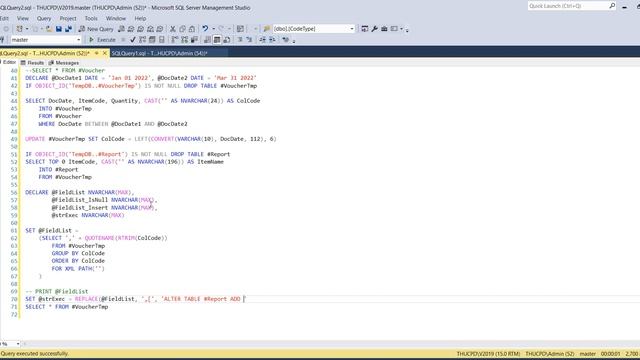Image resolution: width=640 pixels, height=360 pixels.
Task: Open an Analysis Services XMLA Query
Action: [x=150, y=29]
